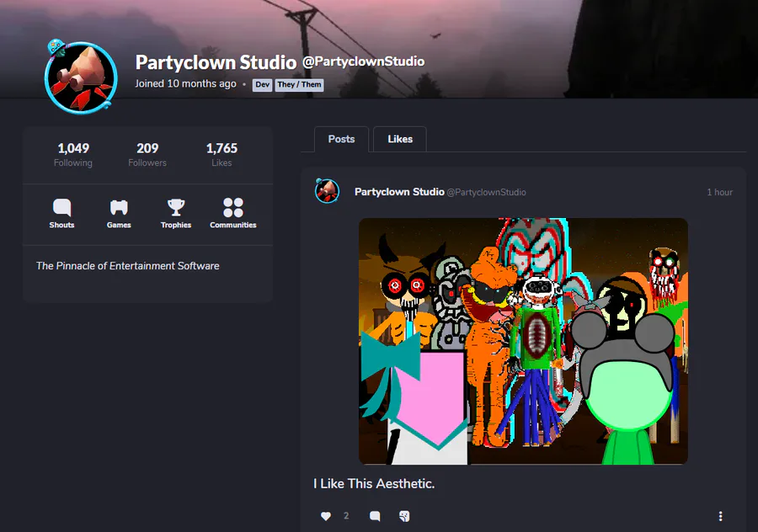This screenshot has height=532, width=758.
Task: Click the They / Them pronoun badge
Action: pyautogui.click(x=299, y=84)
